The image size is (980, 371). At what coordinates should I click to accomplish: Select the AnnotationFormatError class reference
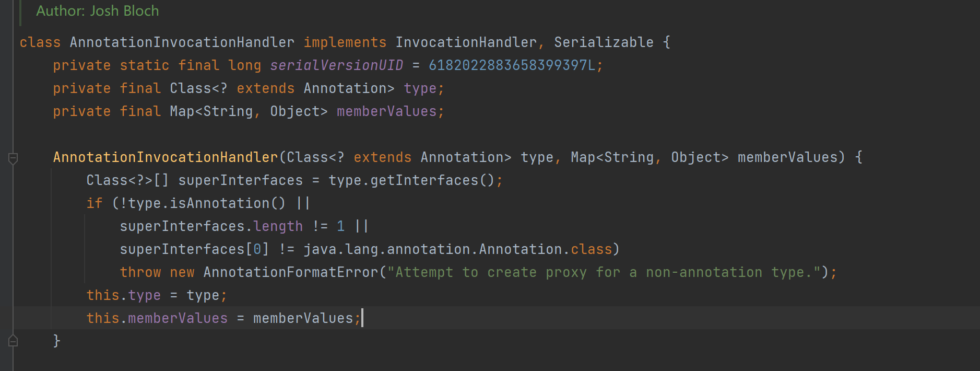[x=290, y=272]
